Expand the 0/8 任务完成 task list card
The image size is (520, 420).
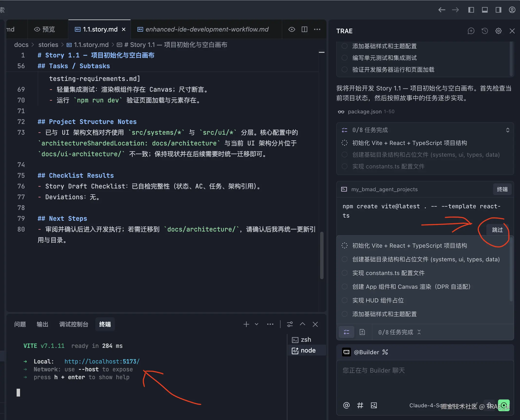click(x=508, y=130)
